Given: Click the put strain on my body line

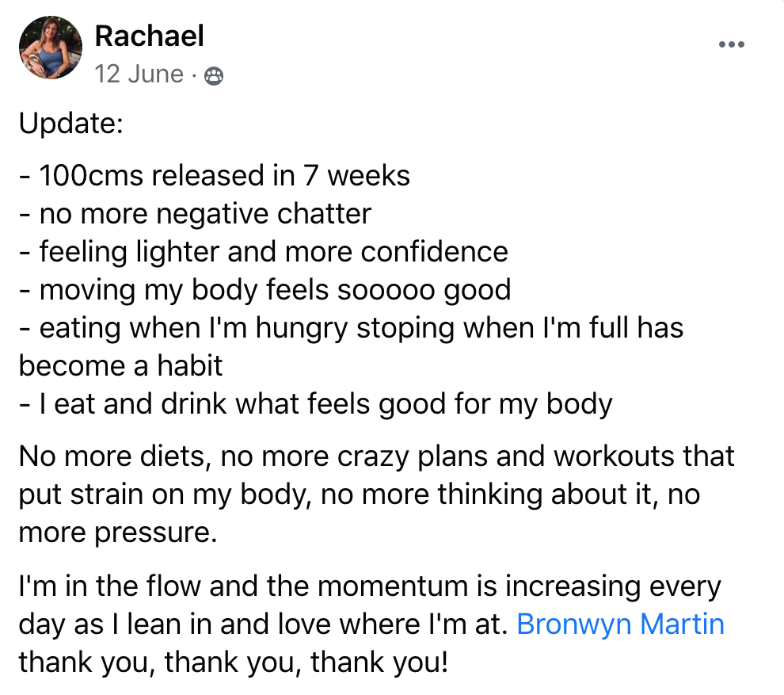Looking at the screenshot, I should point(359,495).
